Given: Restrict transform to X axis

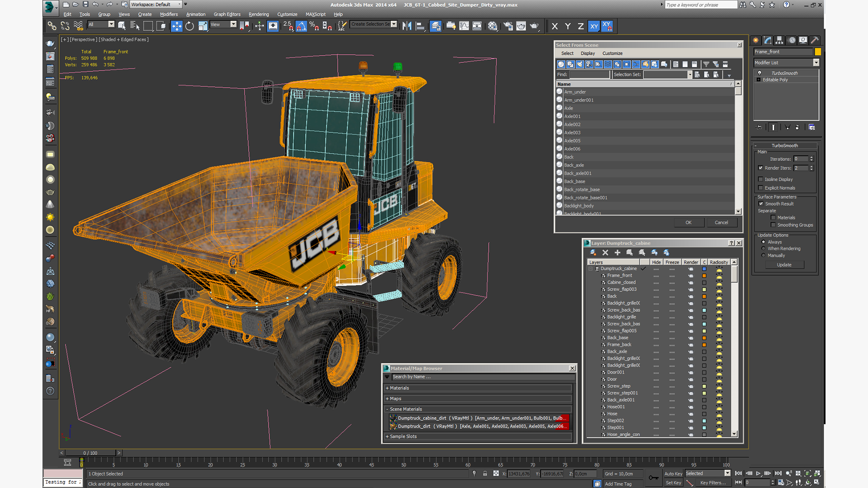Looking at the screenshot, I should pos(555,26).
